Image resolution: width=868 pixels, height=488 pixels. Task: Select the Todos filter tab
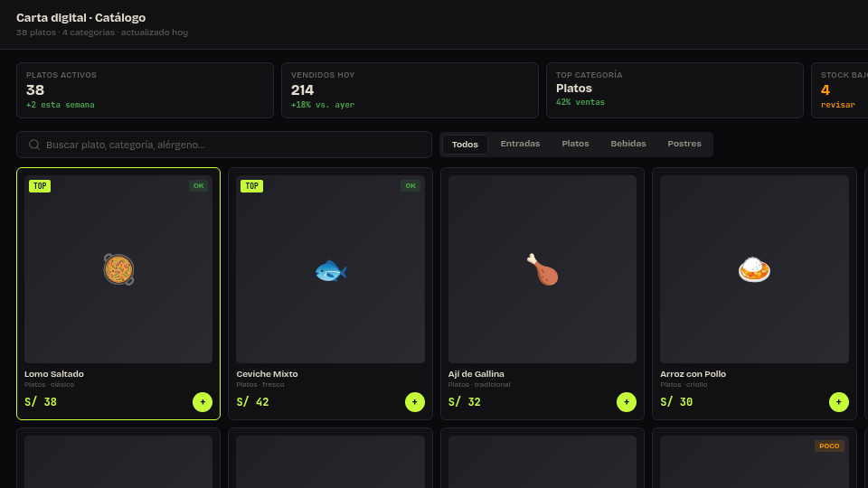[465, 145]
